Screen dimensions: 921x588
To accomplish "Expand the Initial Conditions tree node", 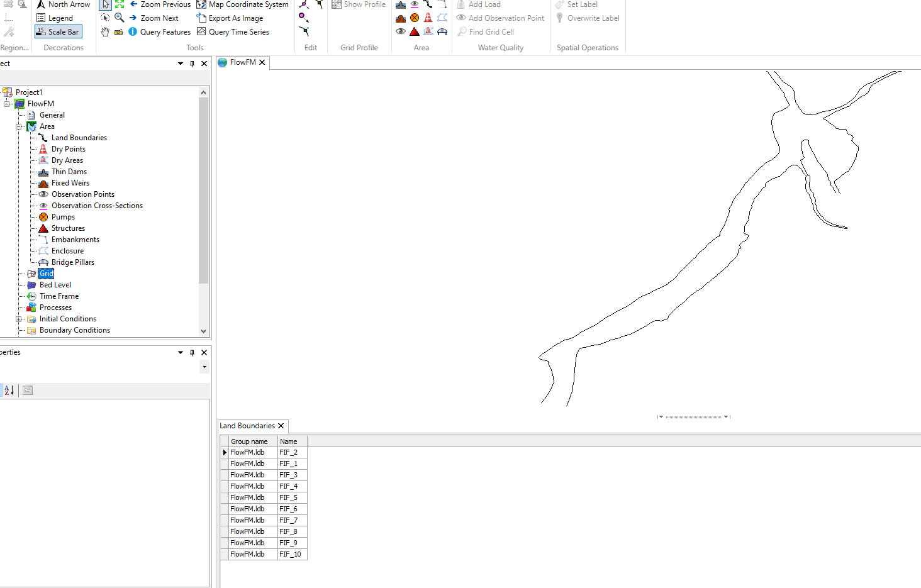I will tap(20, 319).
